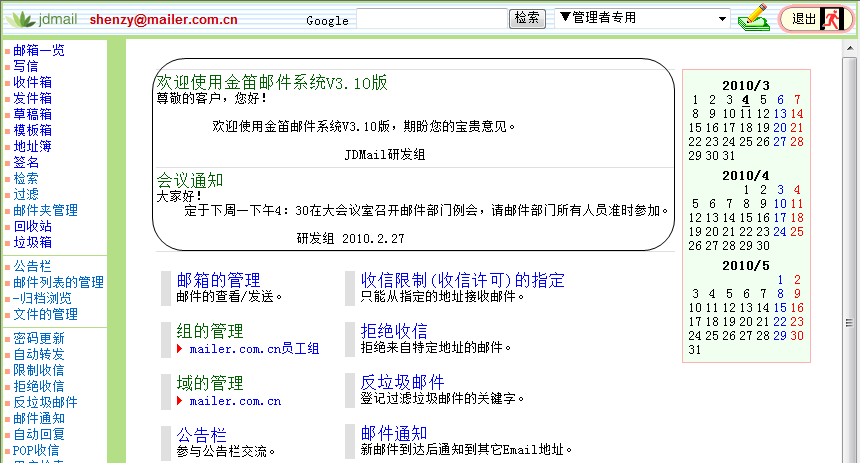Open the main-panel 反垃圾邮件 heading link
The image size is (860, 463).
pyautogui.click(x=402, y=382)
